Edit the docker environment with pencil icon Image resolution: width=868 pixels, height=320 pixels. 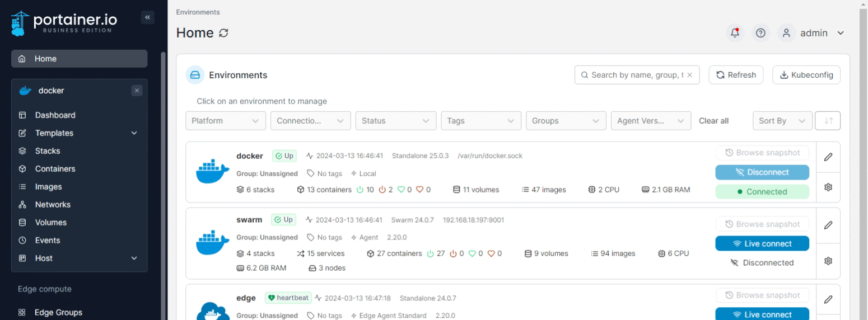(x=828, y=157)
